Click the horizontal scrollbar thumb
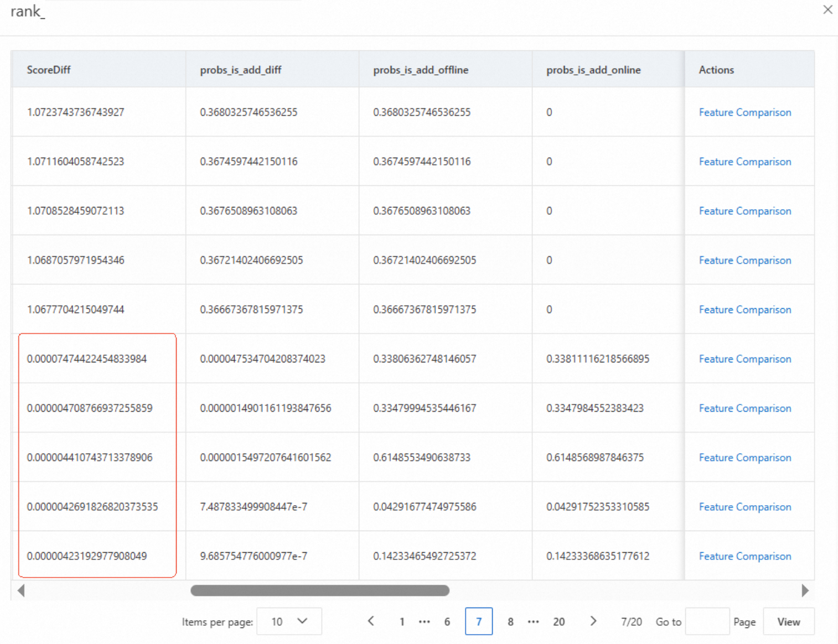 click(320, 590)
